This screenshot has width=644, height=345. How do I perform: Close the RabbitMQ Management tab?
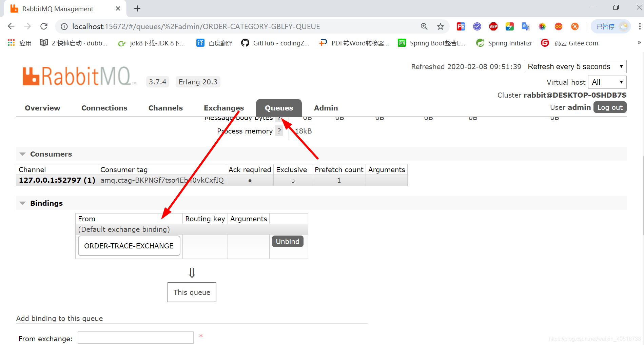tap(118, 8)
